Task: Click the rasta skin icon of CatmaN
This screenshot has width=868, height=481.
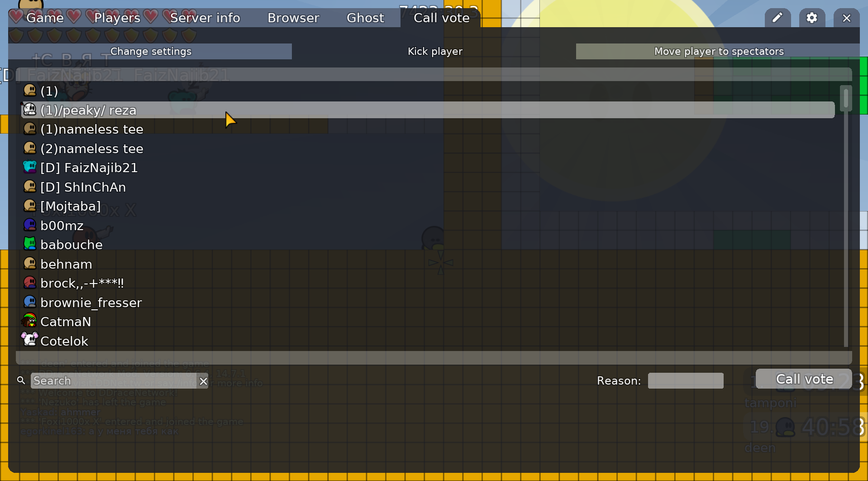Action: coord(30,321)
